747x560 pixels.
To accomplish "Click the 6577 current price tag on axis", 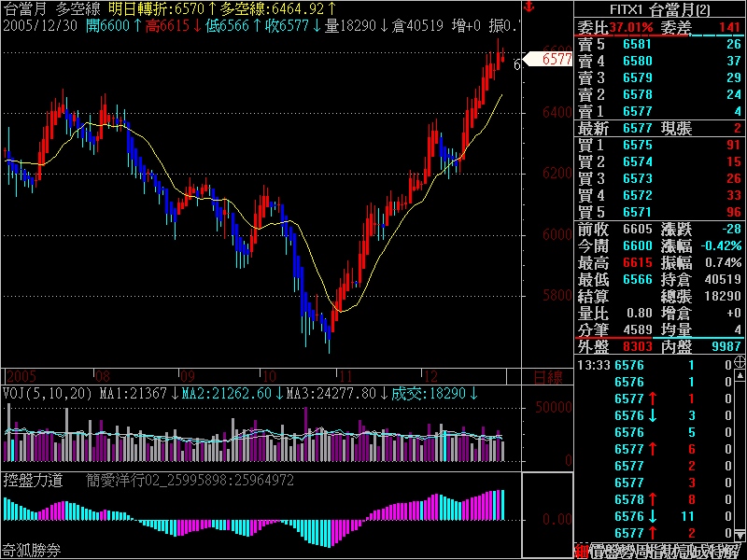I will (x=548, y=59).
